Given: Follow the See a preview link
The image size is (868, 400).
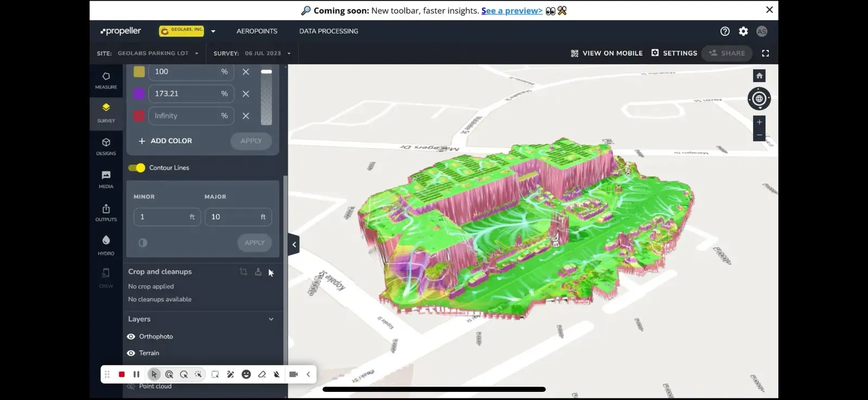Looking at the screenshot, I should (x=512, y=11).
